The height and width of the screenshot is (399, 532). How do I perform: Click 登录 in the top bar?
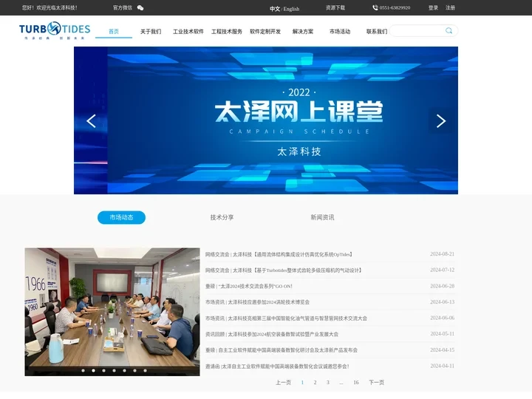(x=433, y=8)
